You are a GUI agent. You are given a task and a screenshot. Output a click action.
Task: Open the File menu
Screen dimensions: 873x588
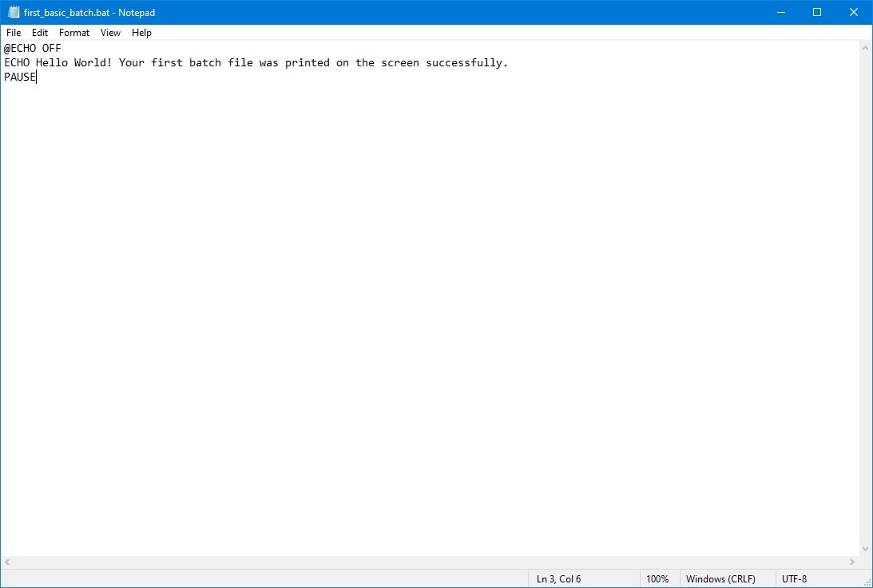(13, 33)
